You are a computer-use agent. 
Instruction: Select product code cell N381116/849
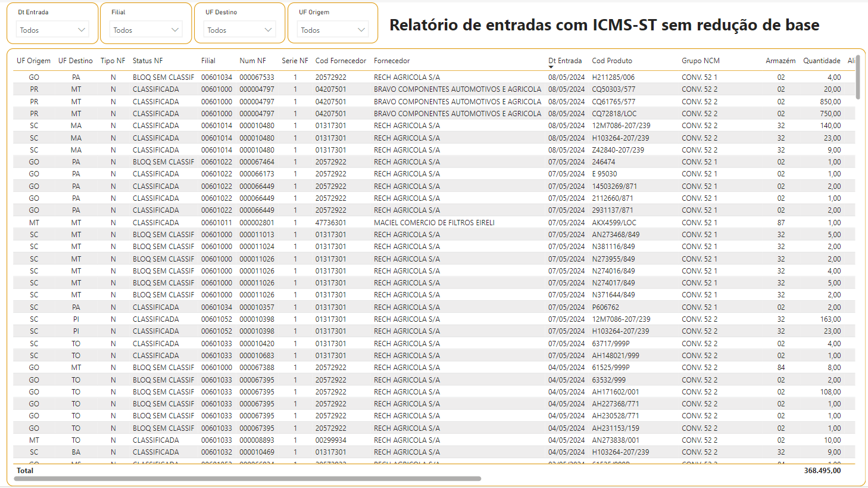[x=613, y=247]
